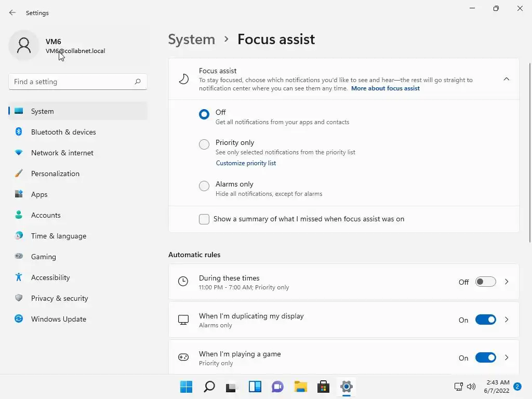Open the Widgets taskbar icon
532x399 pixels.
click(255, 387)
